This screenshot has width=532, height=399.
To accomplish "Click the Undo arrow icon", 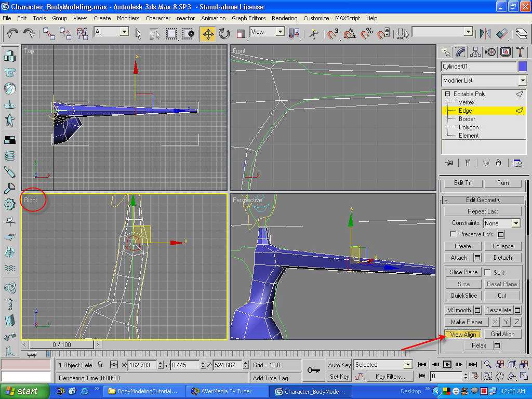I will (12, 33).
